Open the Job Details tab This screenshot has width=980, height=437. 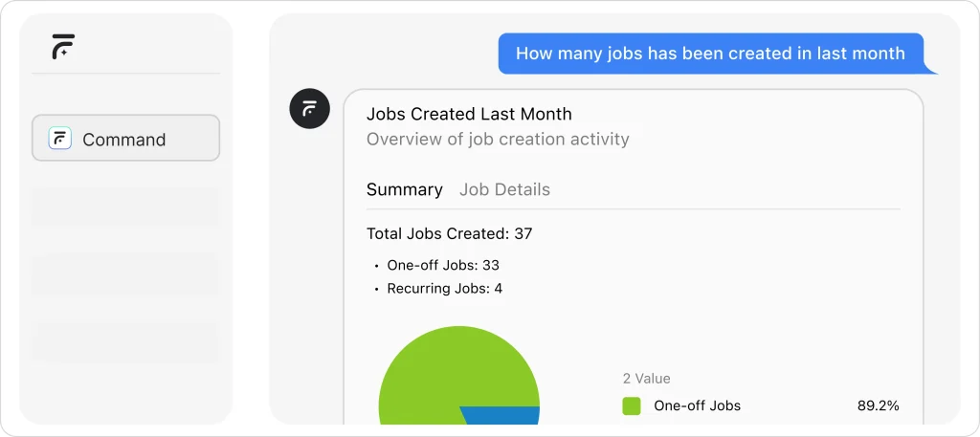[504, 189]
